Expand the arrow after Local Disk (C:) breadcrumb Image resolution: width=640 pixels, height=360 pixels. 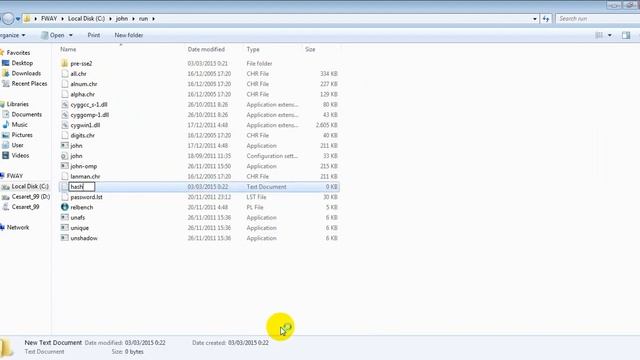[x=110, y=19]
